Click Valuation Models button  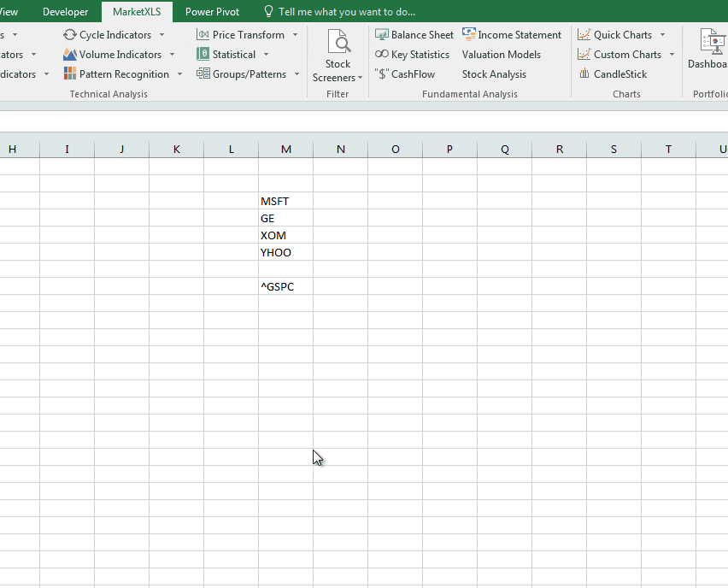pos(502,55)
